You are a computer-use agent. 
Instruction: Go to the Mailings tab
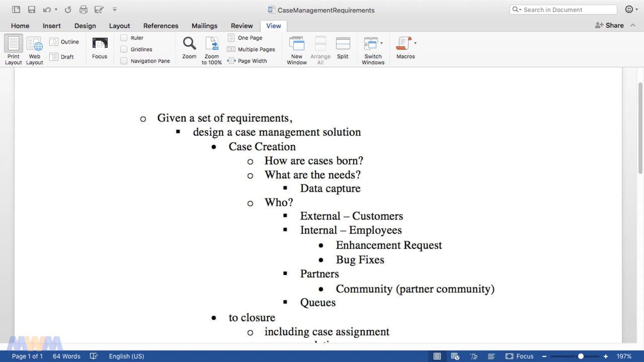[x=204, y=26]
